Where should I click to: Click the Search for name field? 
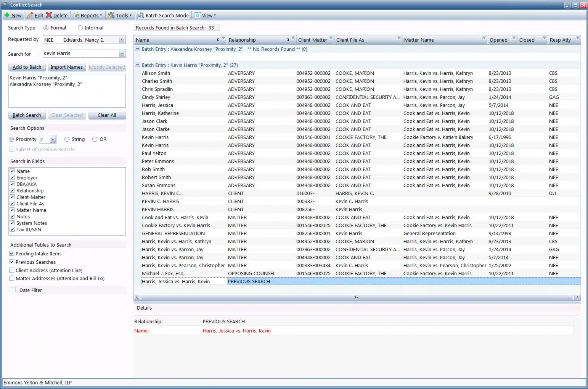coord(80,53)
